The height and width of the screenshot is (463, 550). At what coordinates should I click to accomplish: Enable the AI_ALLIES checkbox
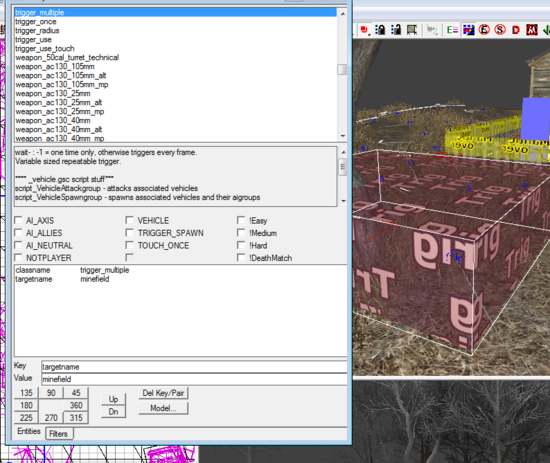click(18, 233)
